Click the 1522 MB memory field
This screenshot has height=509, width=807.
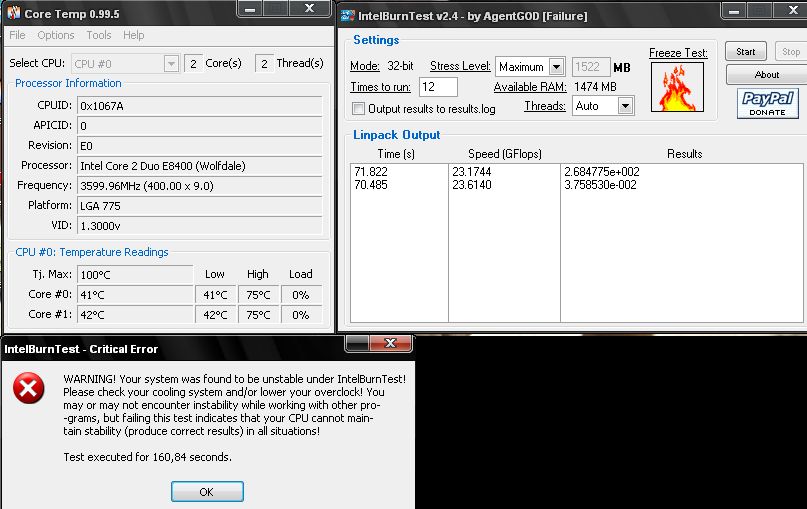pos(591,66)
